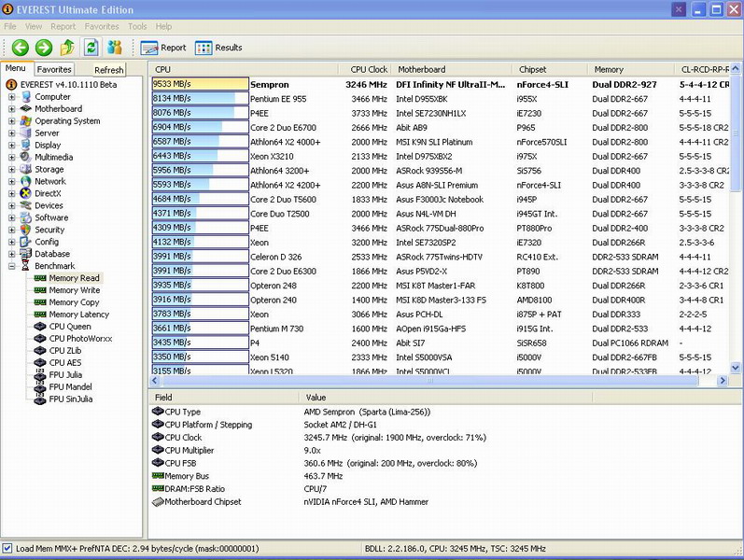Click the green Back arrow icon

click(x=20, y=48)
